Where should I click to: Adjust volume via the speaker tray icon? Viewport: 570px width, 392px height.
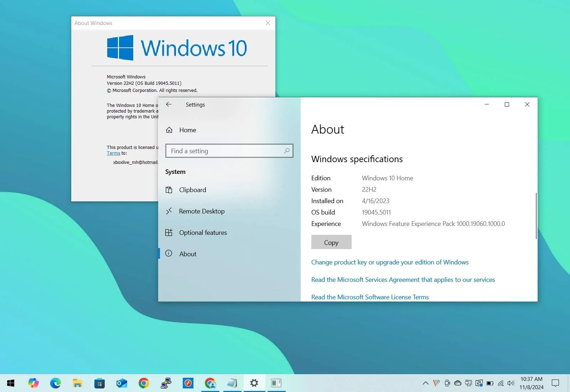click(x=510, y=383)
